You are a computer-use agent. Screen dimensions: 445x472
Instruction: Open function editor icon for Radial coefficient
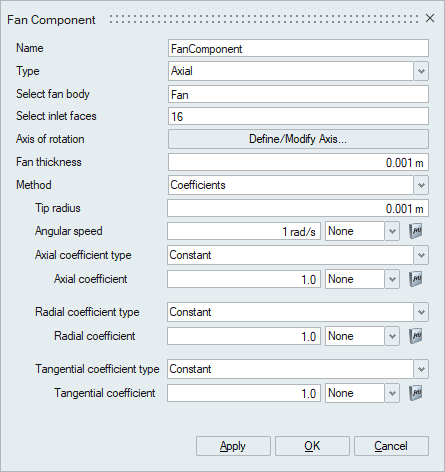[416, 336]
